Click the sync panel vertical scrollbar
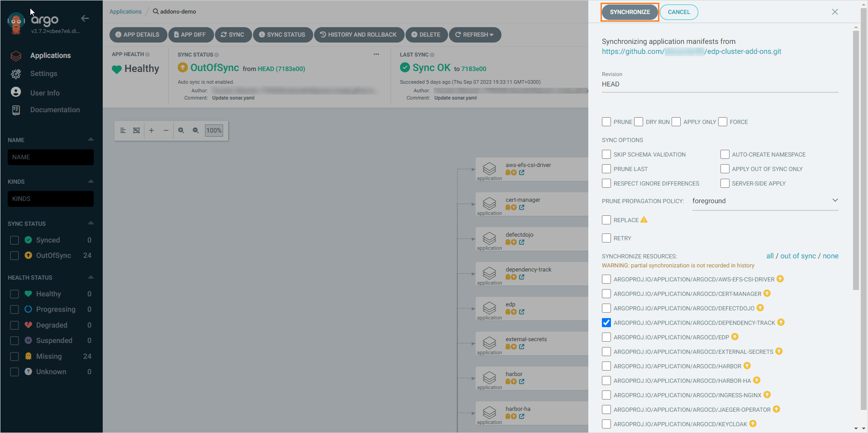 pyautogui.click(x=855, y=160)
